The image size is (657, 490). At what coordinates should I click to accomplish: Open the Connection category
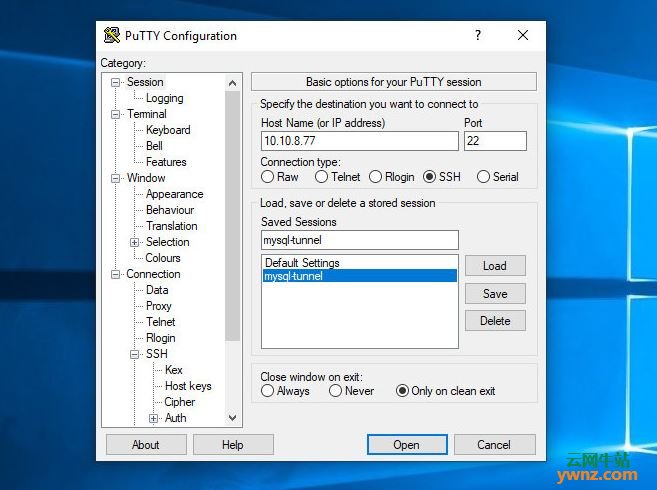point(153,274)
